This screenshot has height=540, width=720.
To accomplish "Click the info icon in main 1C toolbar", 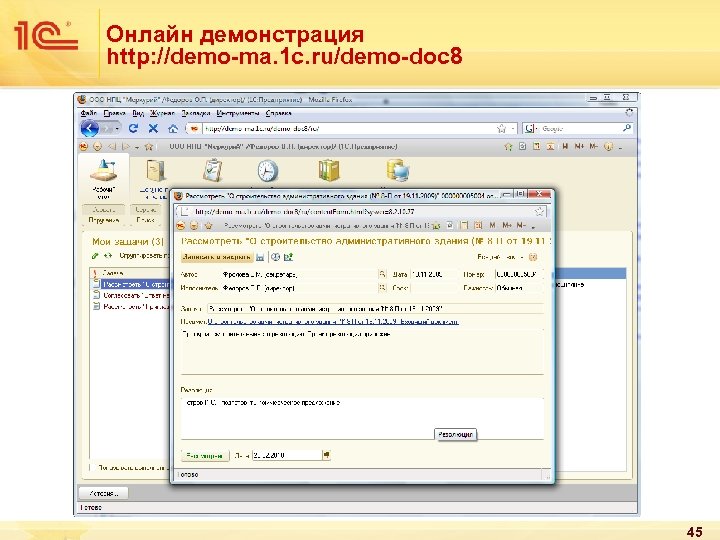I will 608,147.
